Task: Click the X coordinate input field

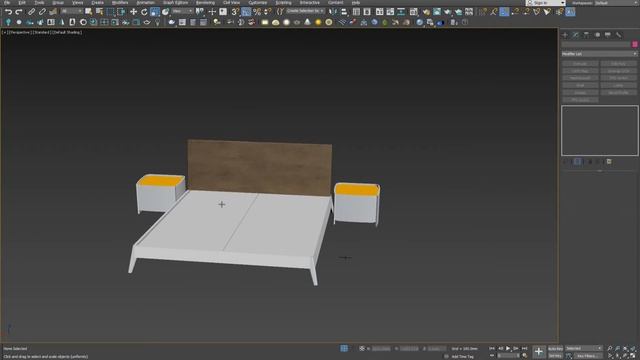Action: click(x=381, y=349)
